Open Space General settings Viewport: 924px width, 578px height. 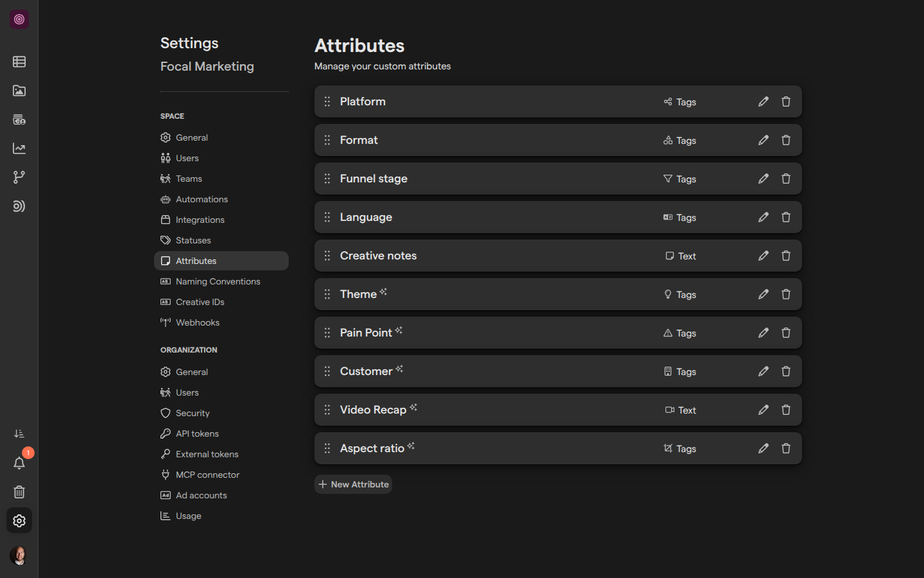pos(221,137)
